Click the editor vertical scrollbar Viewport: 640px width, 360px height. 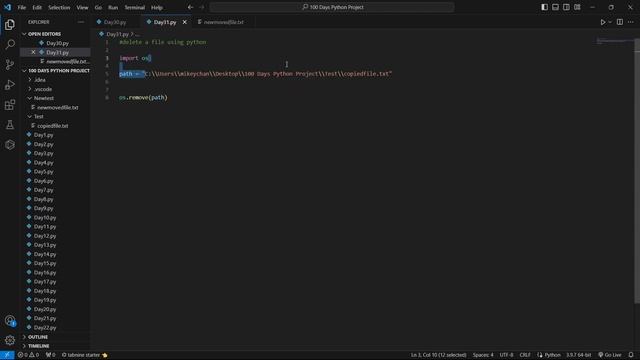pyautogui.click(x=637, y=171)
